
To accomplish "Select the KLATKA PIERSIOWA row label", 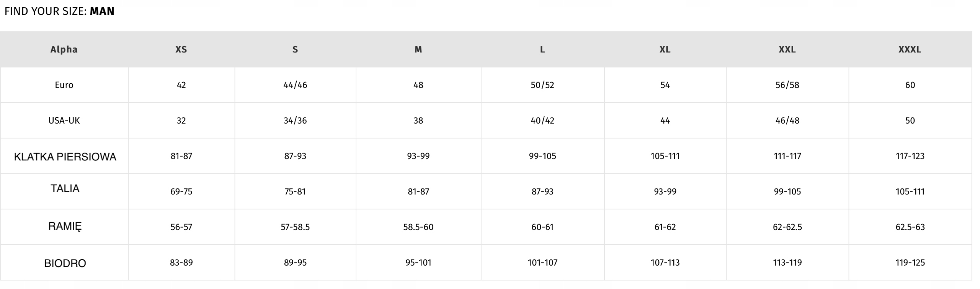I will [65, 157].
